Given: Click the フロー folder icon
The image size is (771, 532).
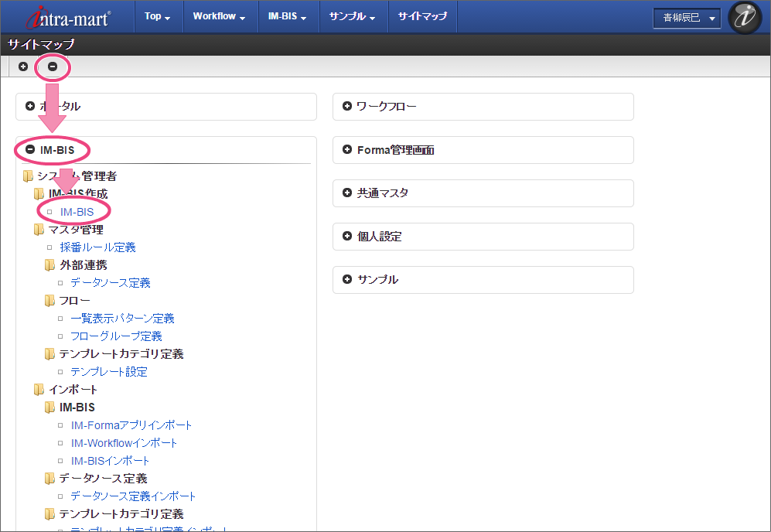Looking at the screenshot, I should [x=50, y=301].
